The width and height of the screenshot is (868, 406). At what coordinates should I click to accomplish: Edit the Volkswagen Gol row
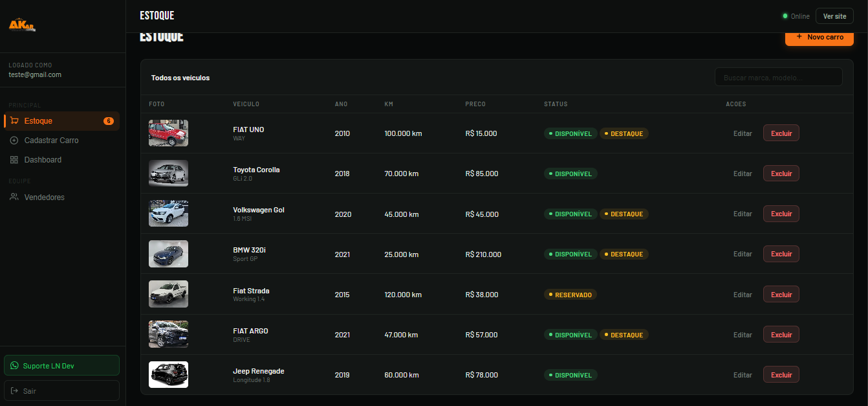point(743,214)
